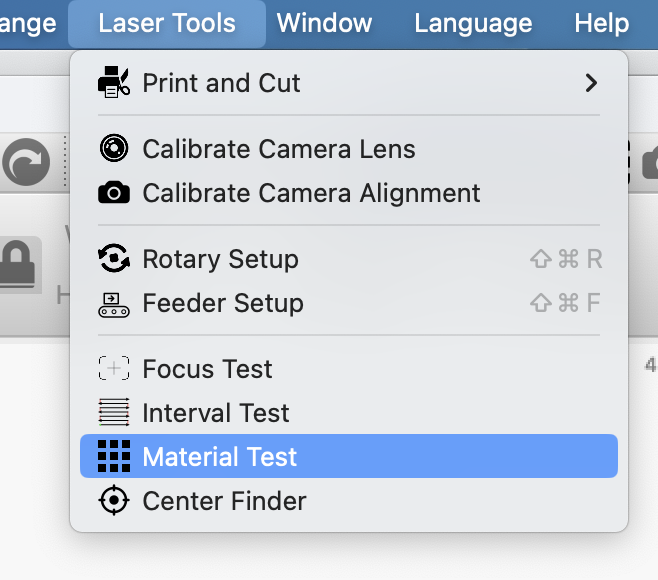Expand the Print and Cut submenu arrow
The width and height of the screenshot is (658, 580).
(x=591, y=83)
